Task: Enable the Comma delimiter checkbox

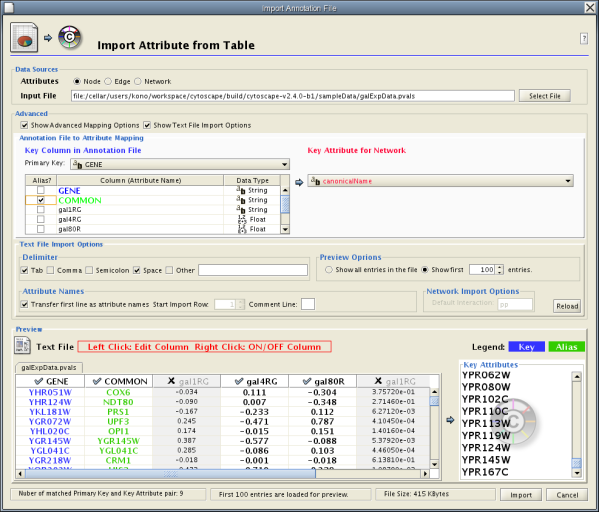Action: pyautogui.click(x=50, y=270)
